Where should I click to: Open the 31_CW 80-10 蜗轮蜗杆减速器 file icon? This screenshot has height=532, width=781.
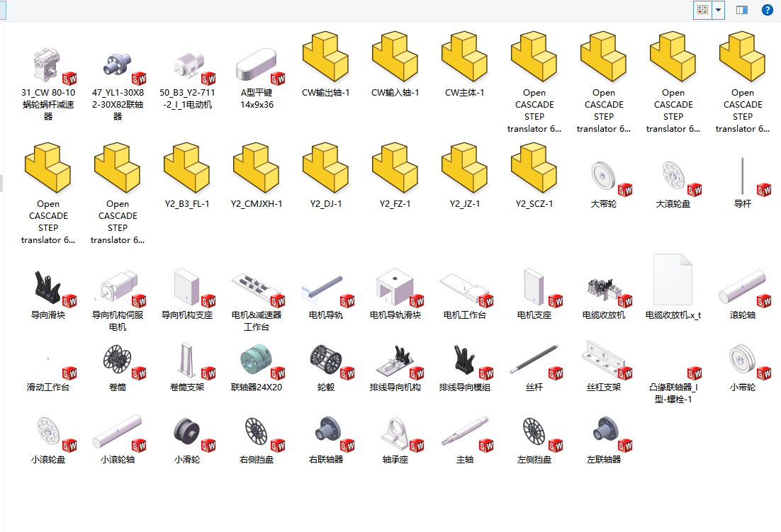(x=47, y=65)
